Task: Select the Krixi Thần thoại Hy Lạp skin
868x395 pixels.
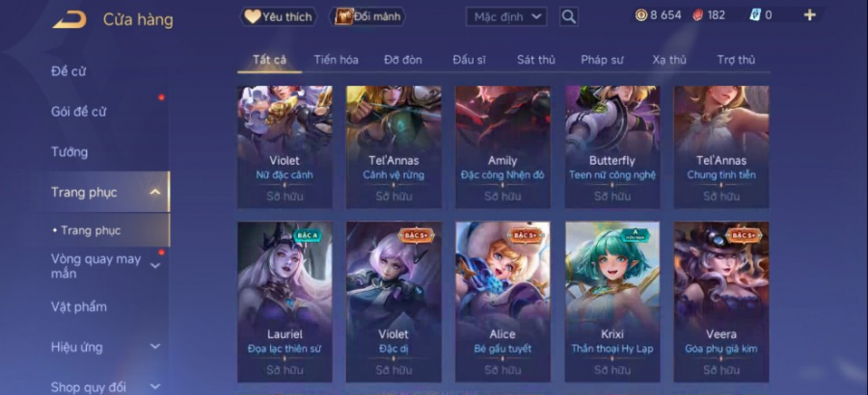Action: (612, 303)
